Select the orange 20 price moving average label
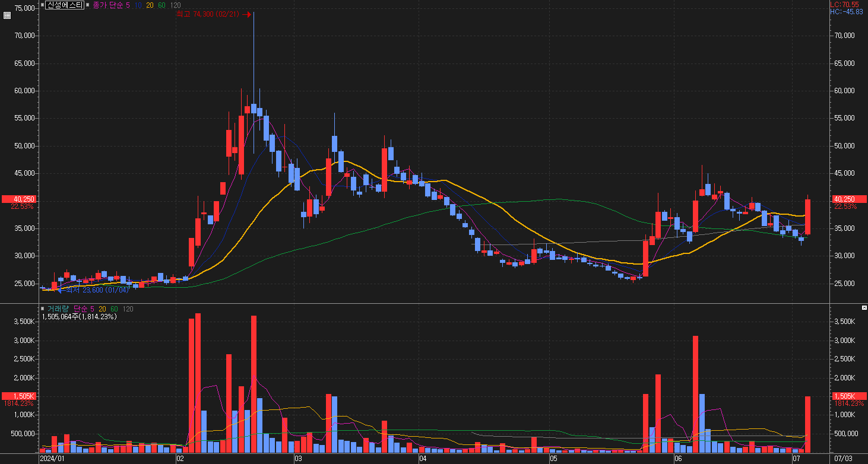This screenshot has height=464, width=868. point(150,5)
